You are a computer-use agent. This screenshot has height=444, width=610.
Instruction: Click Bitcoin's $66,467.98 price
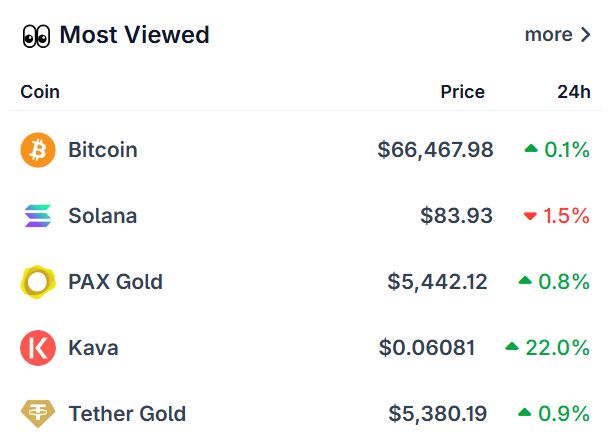point(435,150)
